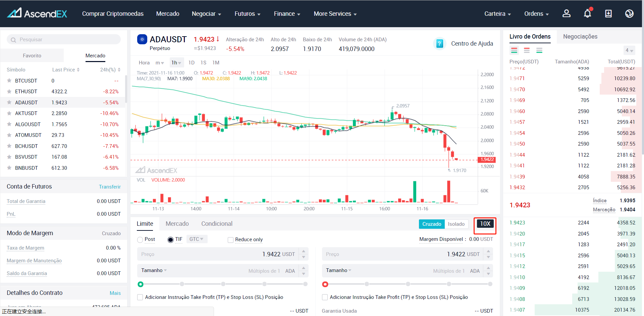The height and width of the screenshot is (316, 644).
Task: Sort by 24h(%) arrows
Action: 119,70
